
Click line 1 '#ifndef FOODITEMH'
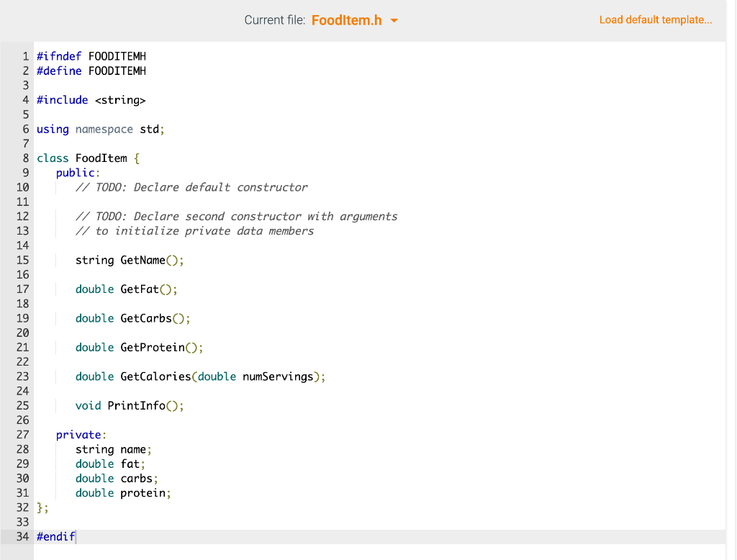(91, 56)
